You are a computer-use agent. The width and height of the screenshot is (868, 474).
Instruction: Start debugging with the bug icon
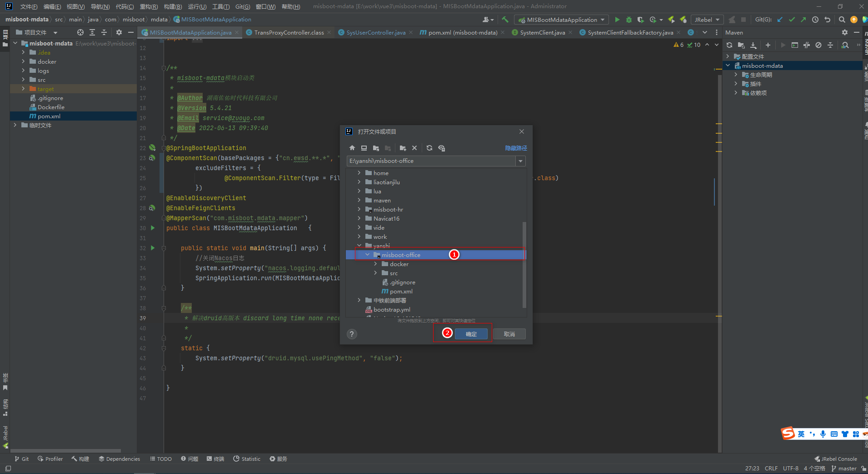coord(629,20)
